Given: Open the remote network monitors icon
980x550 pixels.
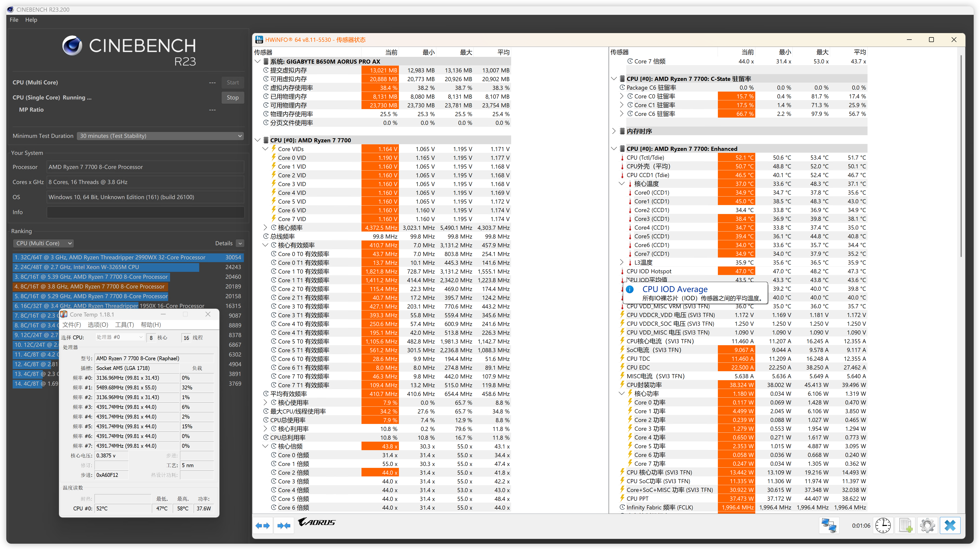Looking at the screenshot, I should click(x=829, y=526).
